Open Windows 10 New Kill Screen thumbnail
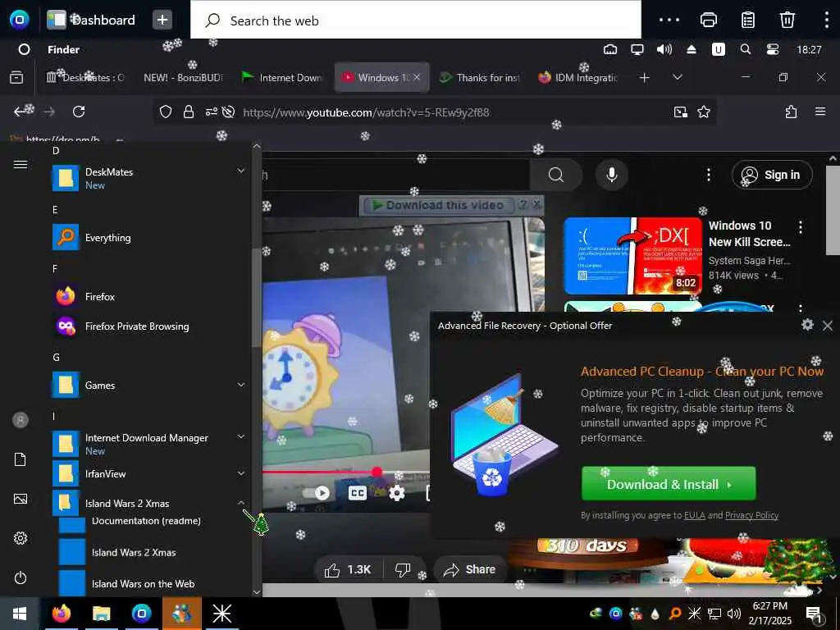Image resolution: width=840 pixels, height=630 pixels. click(633, 256)
